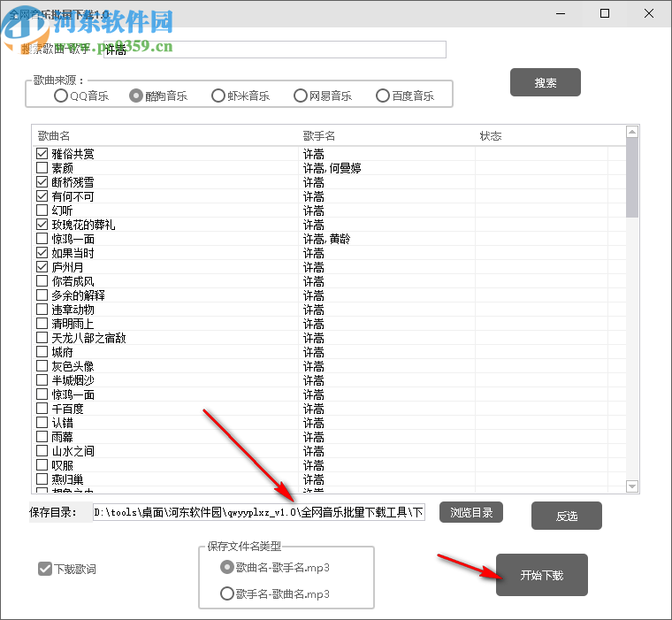Check 惊鸿一面 by 许嵩, 黄龄
The height and width of the screenshot is (620, 672).
tap(42, 239)
